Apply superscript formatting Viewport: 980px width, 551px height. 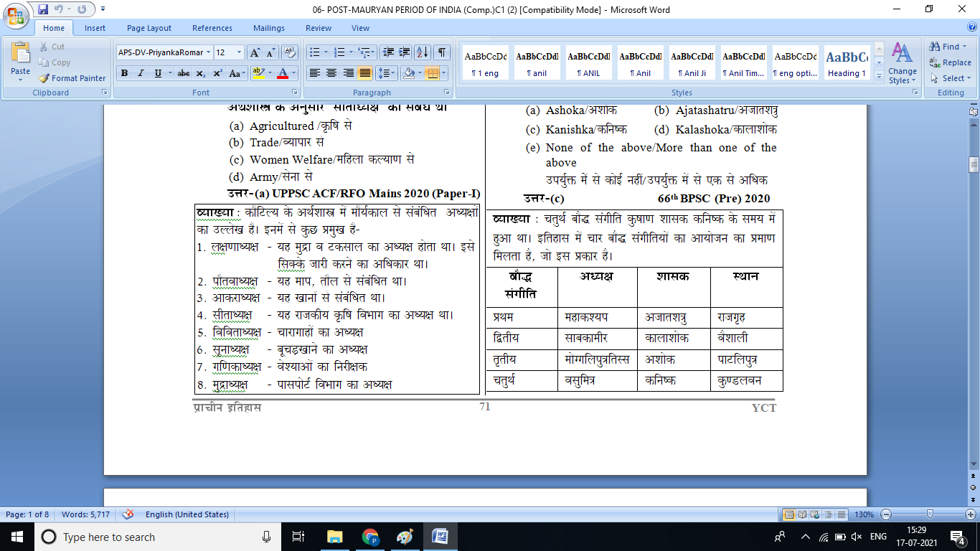217,73
